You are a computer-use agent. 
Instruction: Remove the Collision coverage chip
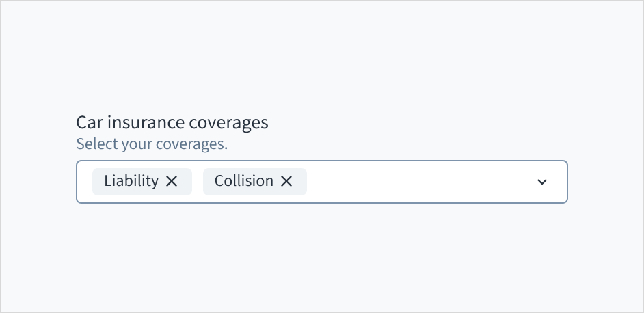pyautogui.click(x=286, y=181)
